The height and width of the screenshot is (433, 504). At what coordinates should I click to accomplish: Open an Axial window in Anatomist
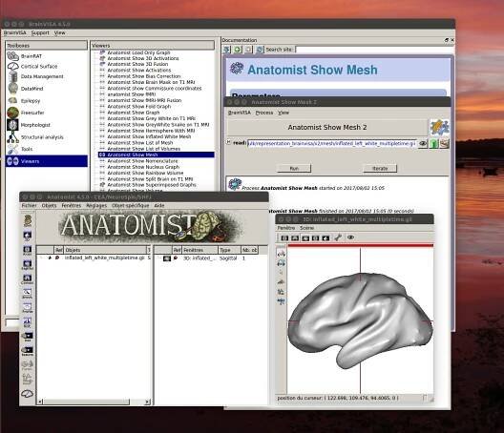click(x=28, y=251)
